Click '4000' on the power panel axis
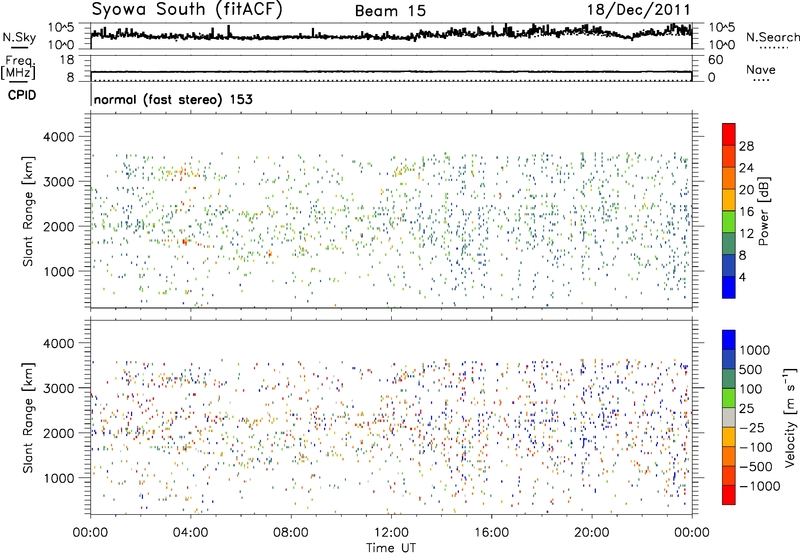800x554 pixels. [x=59, y=137]
